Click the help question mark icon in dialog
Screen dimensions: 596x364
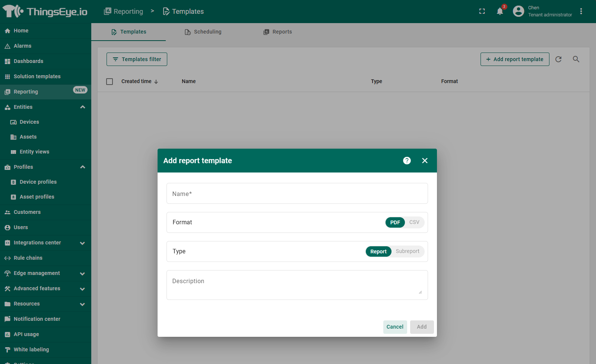pos(407,161)
